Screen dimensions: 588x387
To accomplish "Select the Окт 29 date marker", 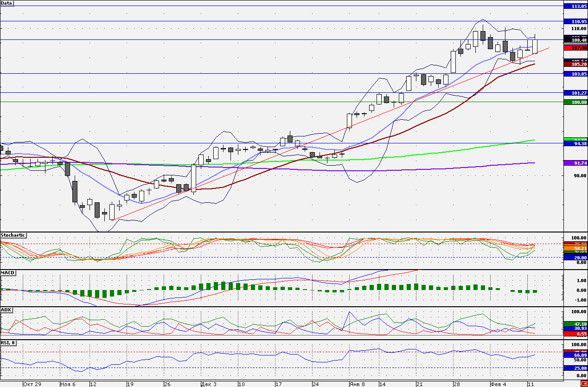I will (x=32, y=384).
